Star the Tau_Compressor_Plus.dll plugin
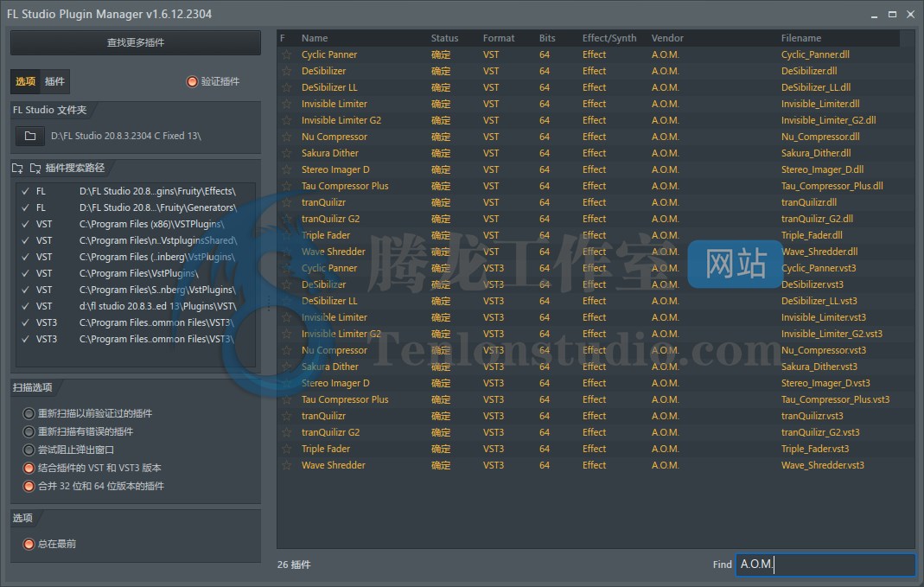The width and height of the screenshot is (924, 587). click(x=286, y=186)
